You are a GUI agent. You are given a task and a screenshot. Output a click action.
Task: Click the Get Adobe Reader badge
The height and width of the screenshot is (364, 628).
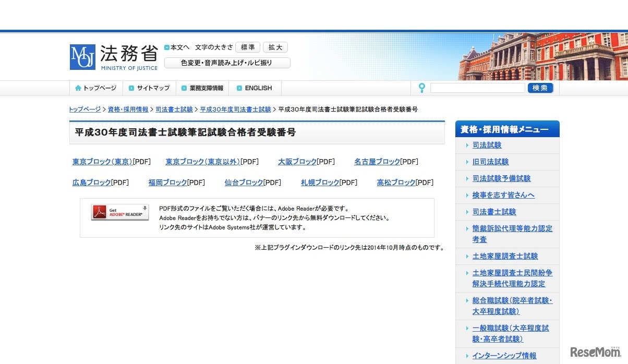[119, 212]
